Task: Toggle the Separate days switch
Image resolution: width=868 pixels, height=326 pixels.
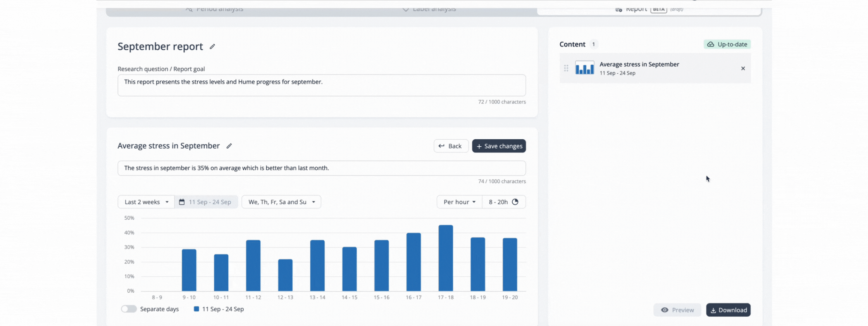Action: [x=129, y=309]
